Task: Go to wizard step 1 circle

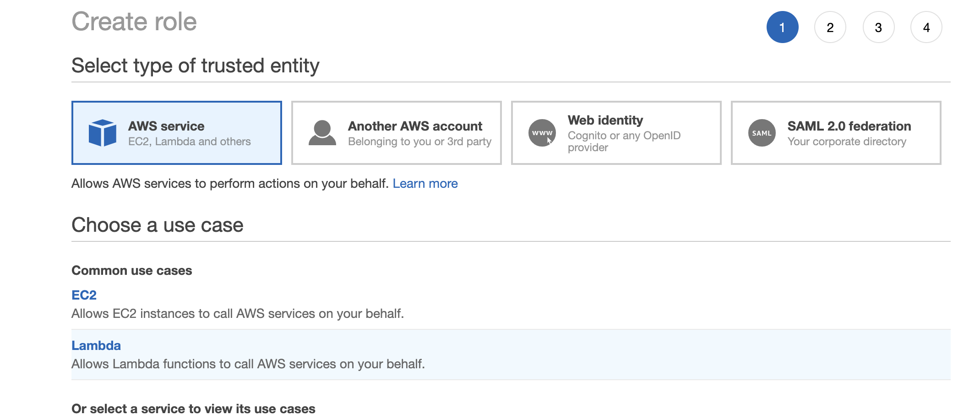Action: pyautogui.click(x=782, y=27)
